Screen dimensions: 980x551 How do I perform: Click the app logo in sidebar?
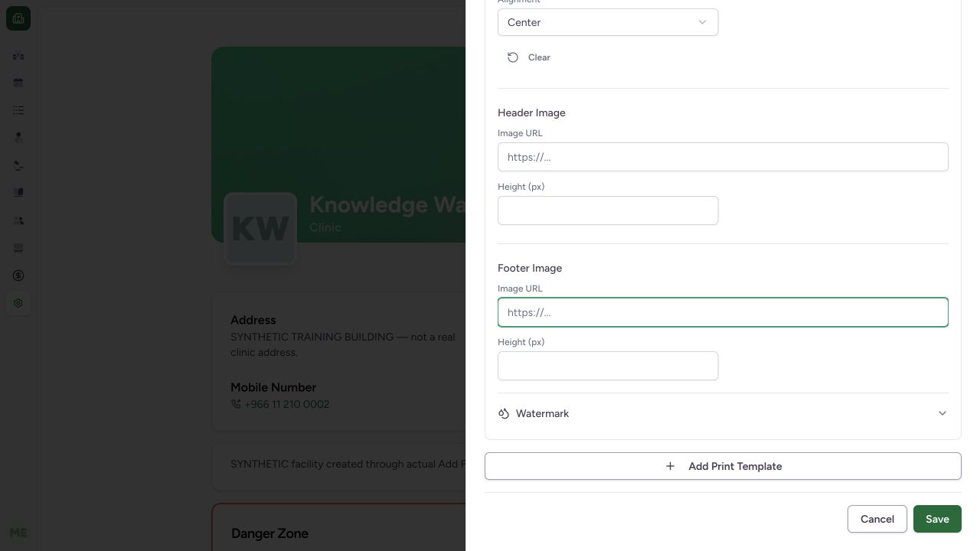(18, 18)
